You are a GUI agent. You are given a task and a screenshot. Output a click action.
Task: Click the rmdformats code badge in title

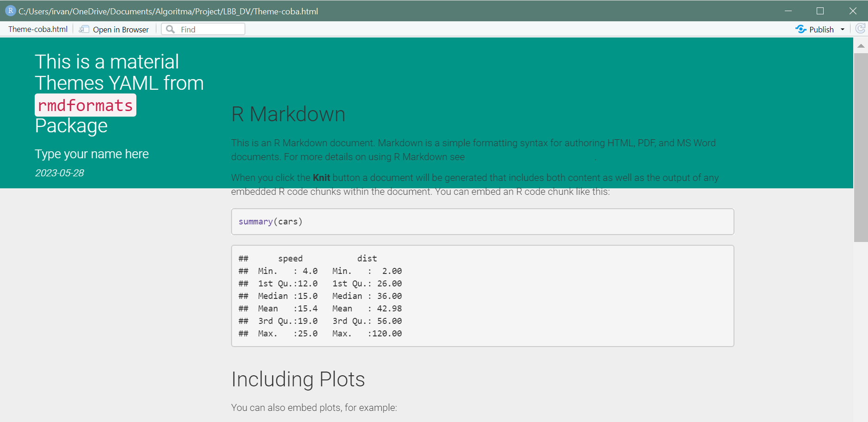pos(86,105)
